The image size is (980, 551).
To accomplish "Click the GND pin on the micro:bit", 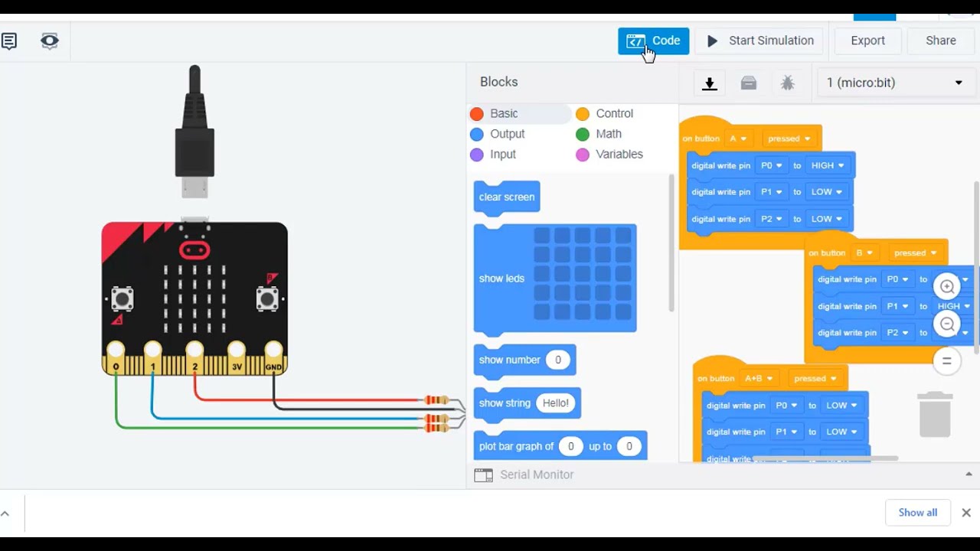I will [274, 358].
